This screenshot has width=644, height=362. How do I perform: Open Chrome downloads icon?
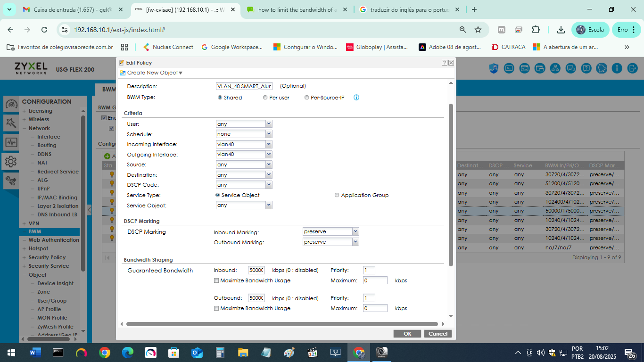[561, 30]
